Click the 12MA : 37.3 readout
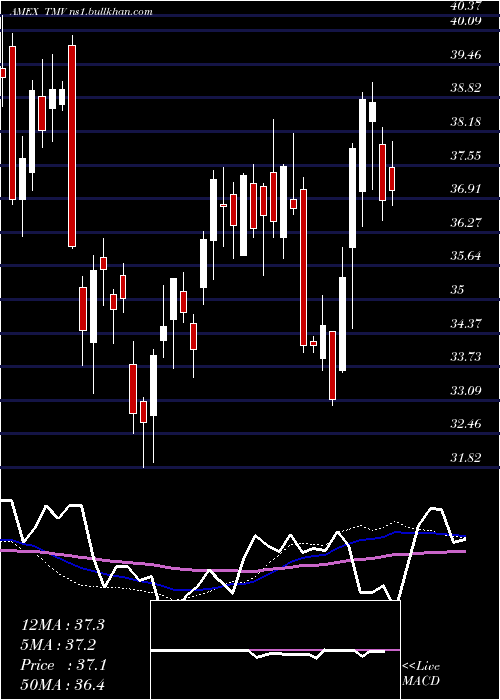Screen dimensions: 500x700 point(62,625)
